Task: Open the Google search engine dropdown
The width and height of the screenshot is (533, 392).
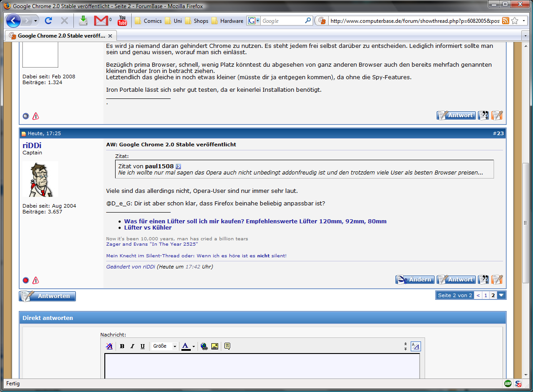Action: tap(253, 21)
